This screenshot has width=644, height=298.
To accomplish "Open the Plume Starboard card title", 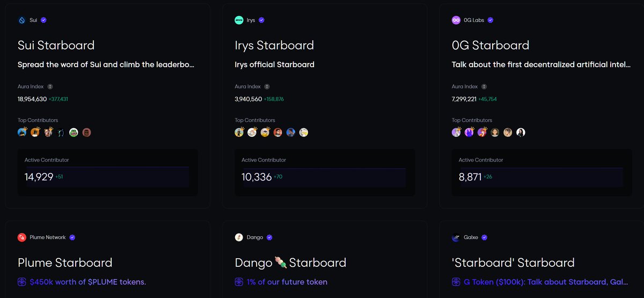I will point(65,263).
